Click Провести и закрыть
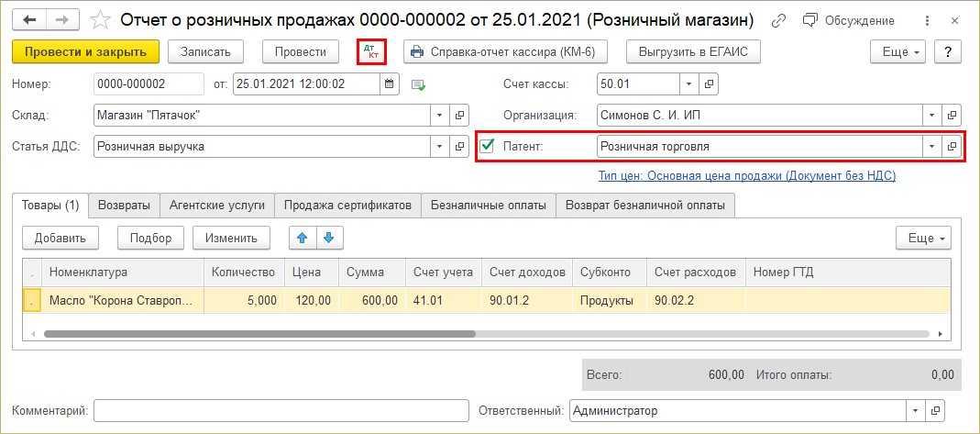 [85, 52]
